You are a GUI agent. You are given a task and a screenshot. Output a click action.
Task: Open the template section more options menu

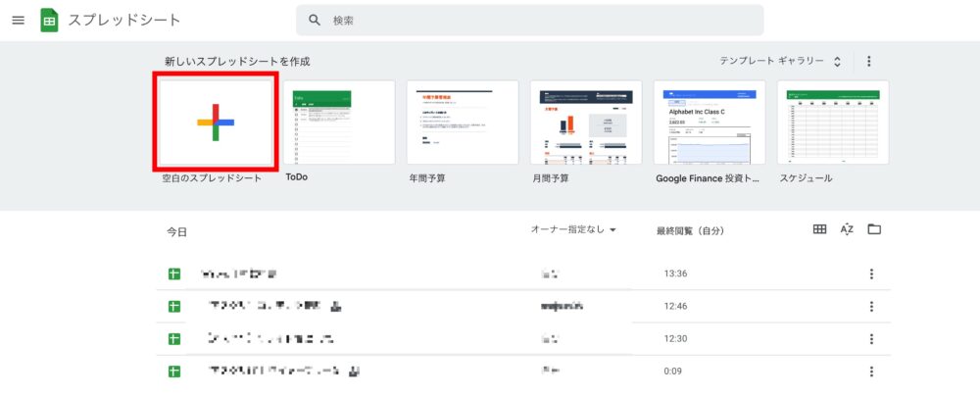(868, 62)
